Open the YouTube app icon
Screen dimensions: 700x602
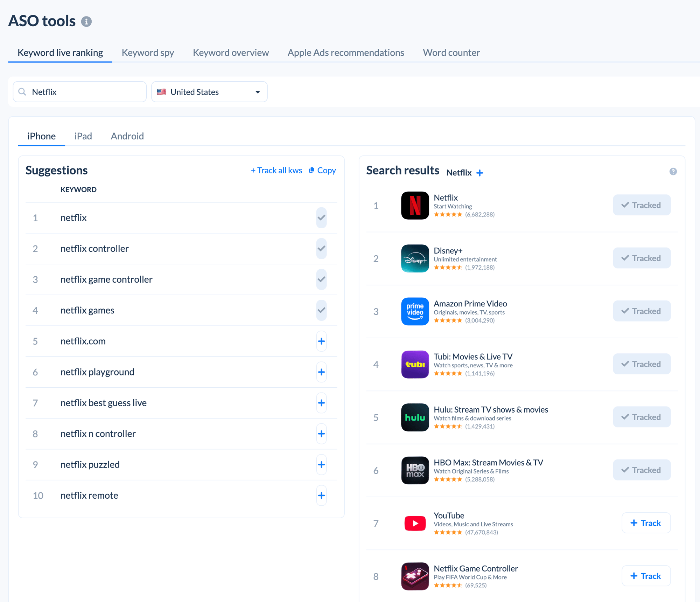click(415, 523)
